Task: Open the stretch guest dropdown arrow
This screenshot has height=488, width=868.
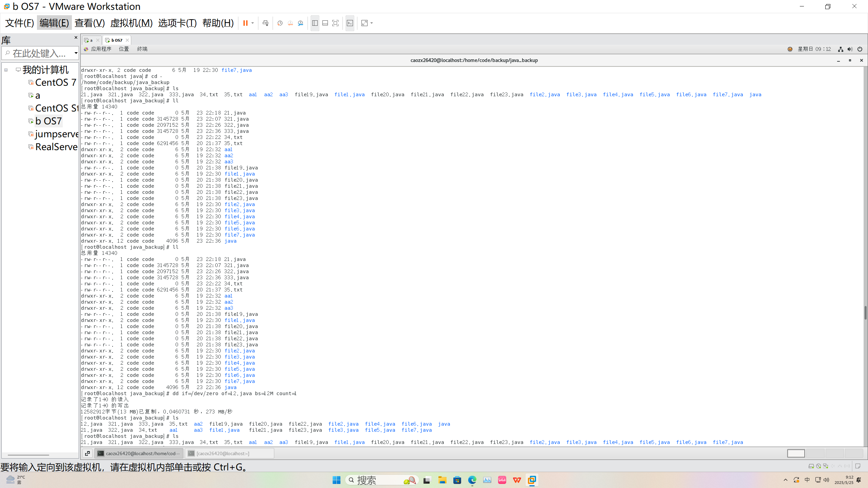Action: coord(372,23)
